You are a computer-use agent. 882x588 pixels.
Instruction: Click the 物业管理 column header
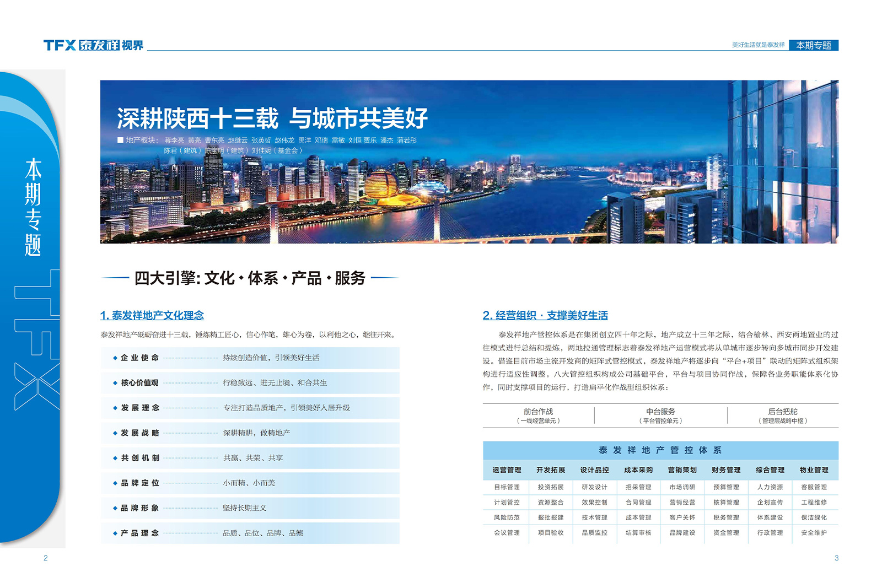(x=814, y=470)
